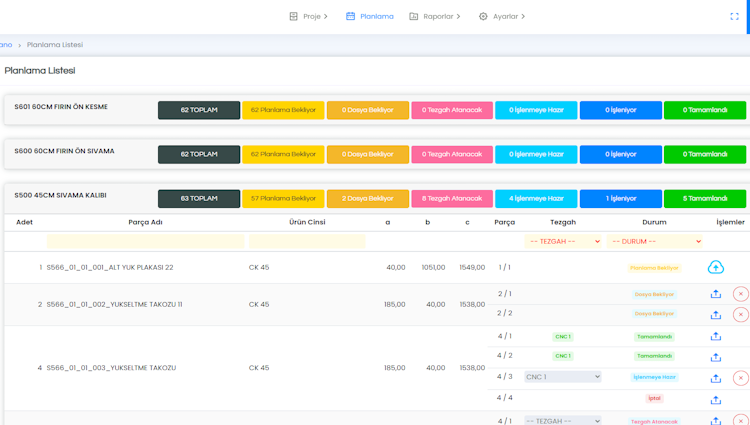Collapse the S500 45CM SIVAMA KALIBI project
Screen dimensions: 750x425
60,195
